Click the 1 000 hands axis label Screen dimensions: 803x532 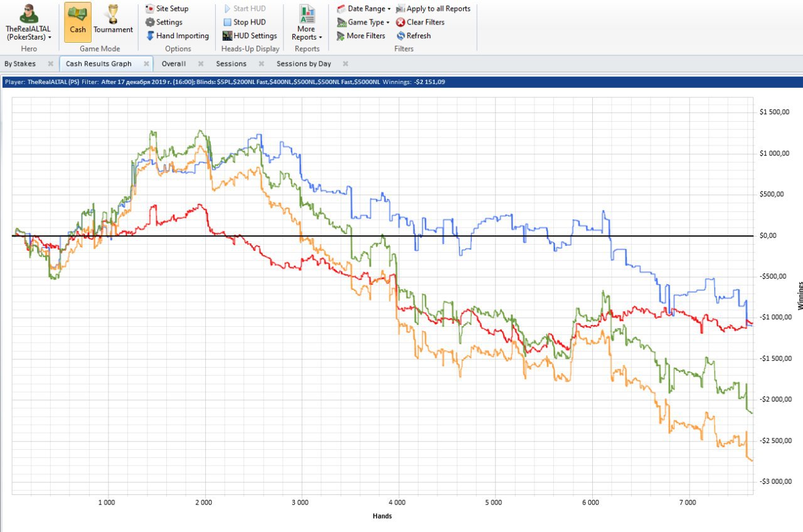[107, 503]
